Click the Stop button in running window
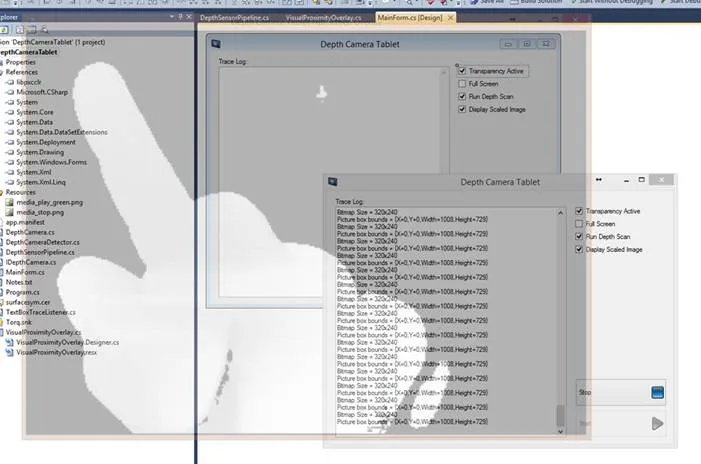Image resolution: width=701 pixels, height=464 pixels. 621,392
